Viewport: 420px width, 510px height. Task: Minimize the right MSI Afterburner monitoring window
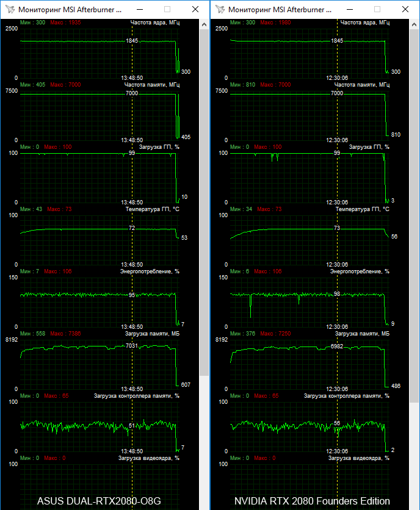(349, 9)
